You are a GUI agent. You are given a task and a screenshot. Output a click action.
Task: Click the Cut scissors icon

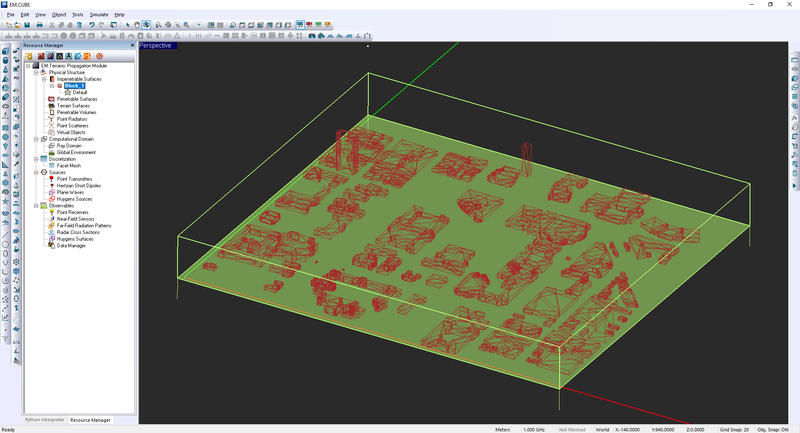(52, 25)
